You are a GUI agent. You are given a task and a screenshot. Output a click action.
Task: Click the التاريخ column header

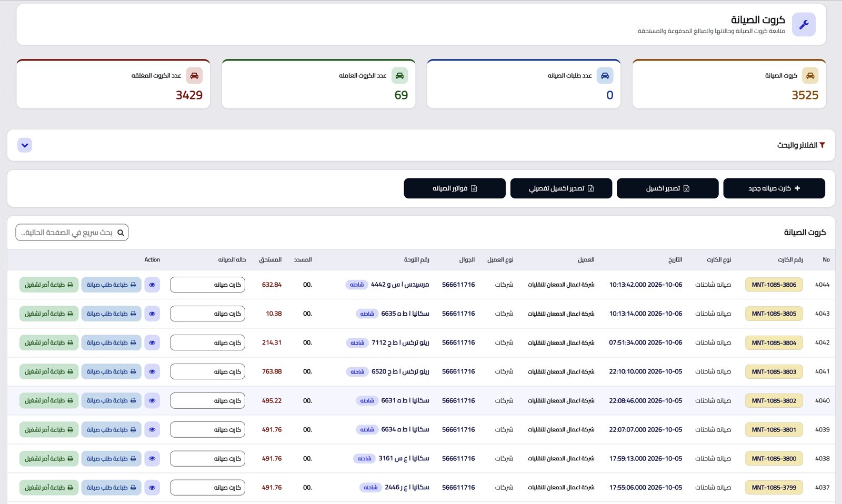point(675,260)
